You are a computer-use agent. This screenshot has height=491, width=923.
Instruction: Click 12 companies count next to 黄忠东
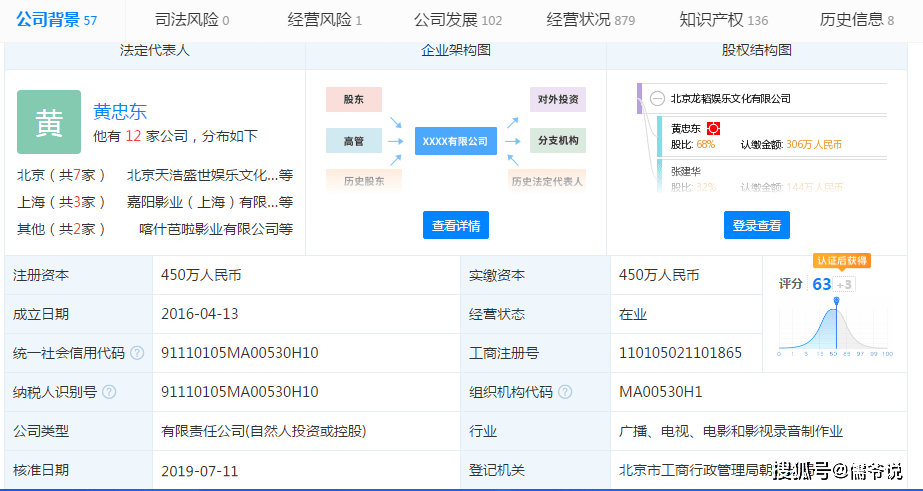point(133,137)
